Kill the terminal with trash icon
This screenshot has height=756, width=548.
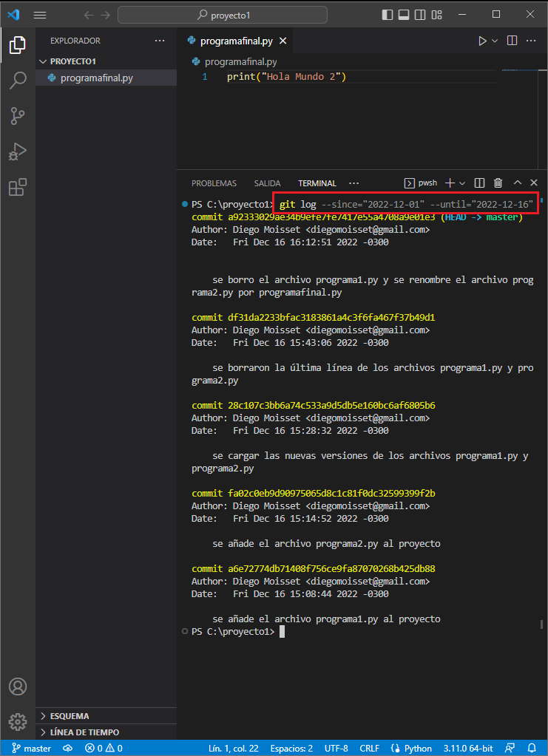coord(498,183)
